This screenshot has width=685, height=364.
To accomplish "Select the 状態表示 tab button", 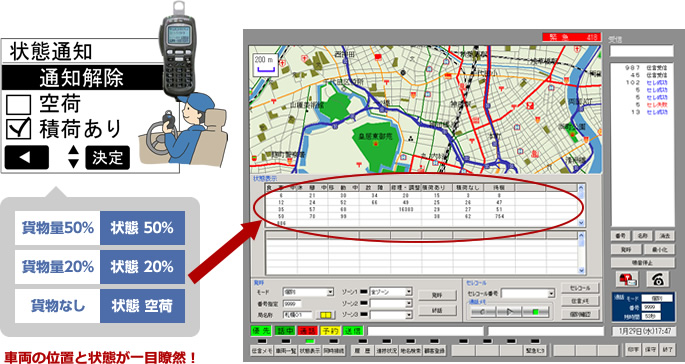I will click(310, 350).
